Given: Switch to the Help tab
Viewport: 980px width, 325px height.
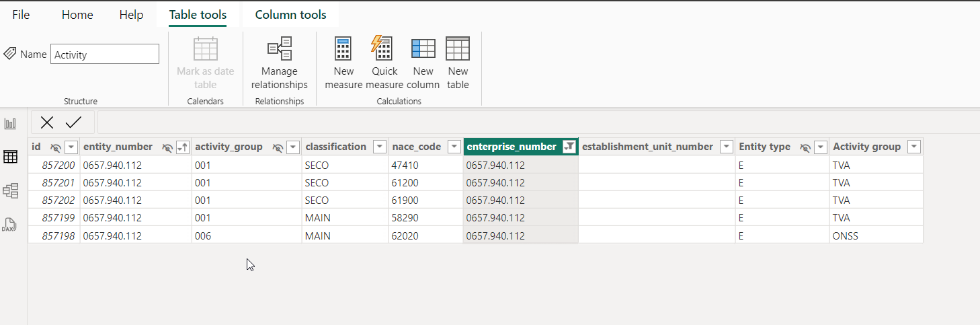Looking at the screenshot, I should (131, 15).
